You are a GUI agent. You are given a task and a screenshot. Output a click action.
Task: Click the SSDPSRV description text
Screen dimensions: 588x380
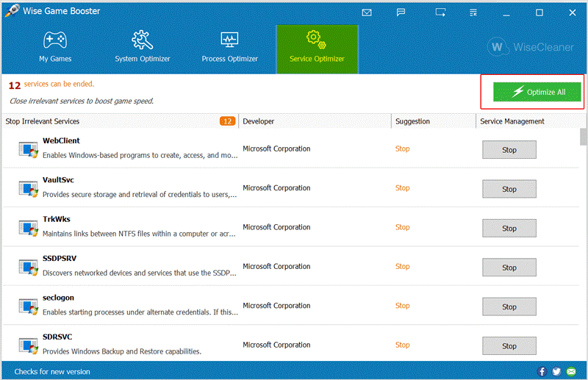(140, 273)
